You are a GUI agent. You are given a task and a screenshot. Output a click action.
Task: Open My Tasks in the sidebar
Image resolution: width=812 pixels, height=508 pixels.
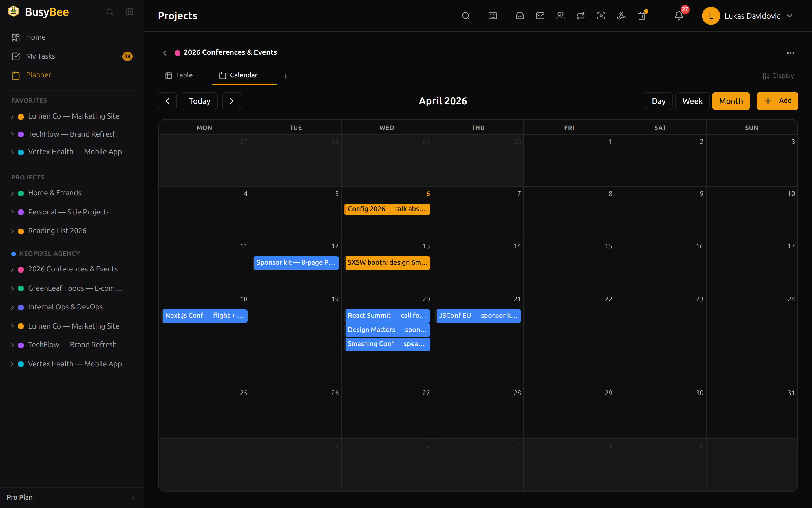click(x=72, y=56)
